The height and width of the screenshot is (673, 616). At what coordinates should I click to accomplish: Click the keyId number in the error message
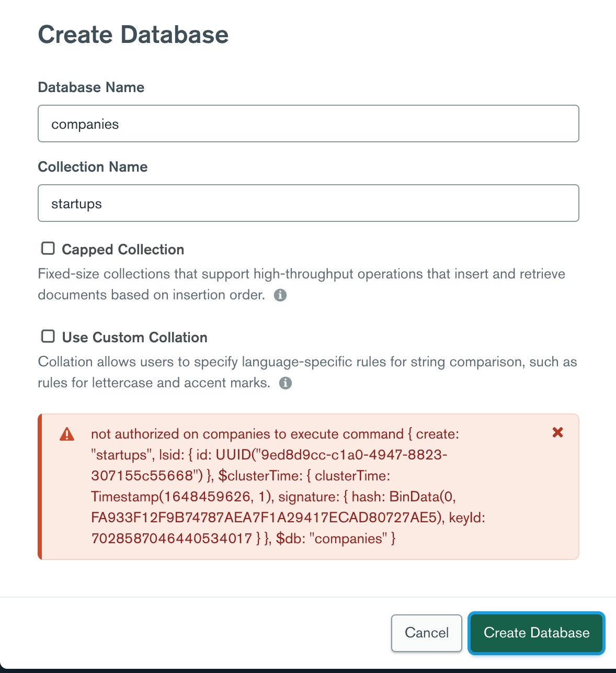[172, 539]
